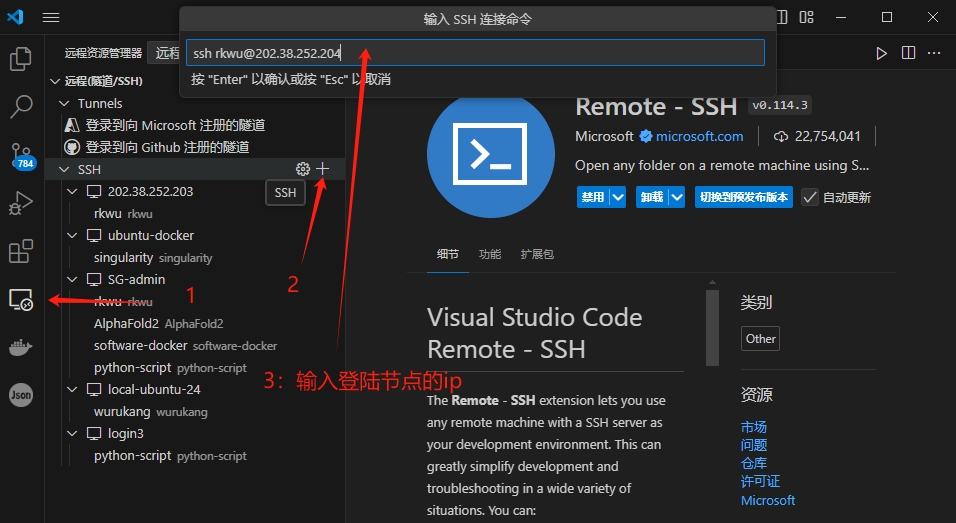The image size is (956, 523).
Task: Open the Json extension view icon
Action: pos(21,395)
